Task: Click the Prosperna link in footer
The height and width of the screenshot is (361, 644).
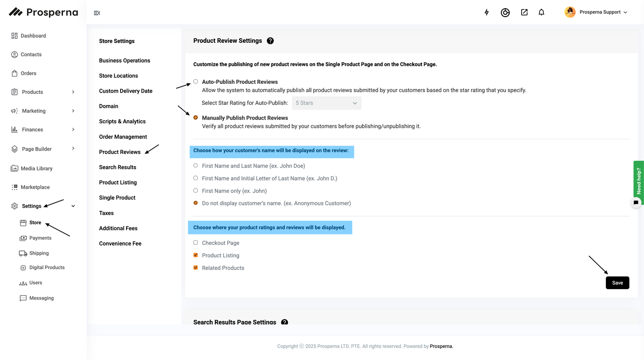Action: 441,346
